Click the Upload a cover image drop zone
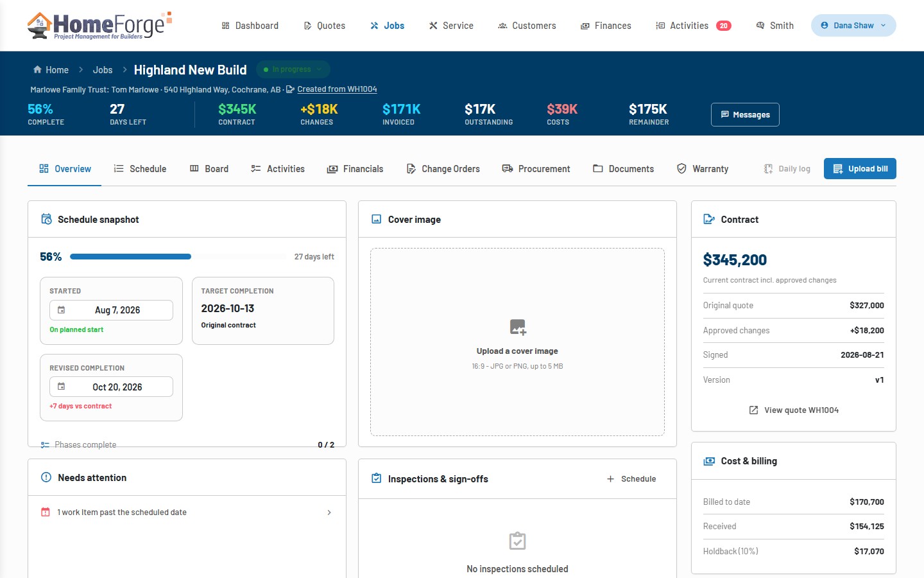924x578 pixels. [517, 342]
